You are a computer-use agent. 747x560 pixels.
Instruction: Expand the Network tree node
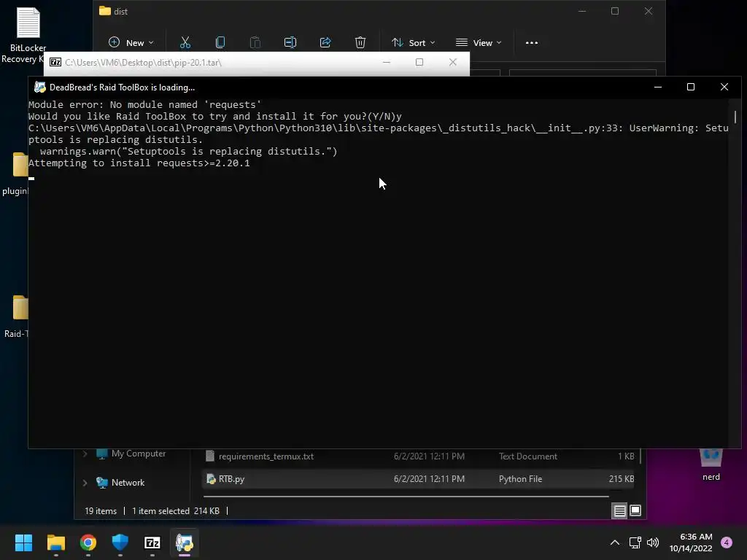[x=85, y=483]
